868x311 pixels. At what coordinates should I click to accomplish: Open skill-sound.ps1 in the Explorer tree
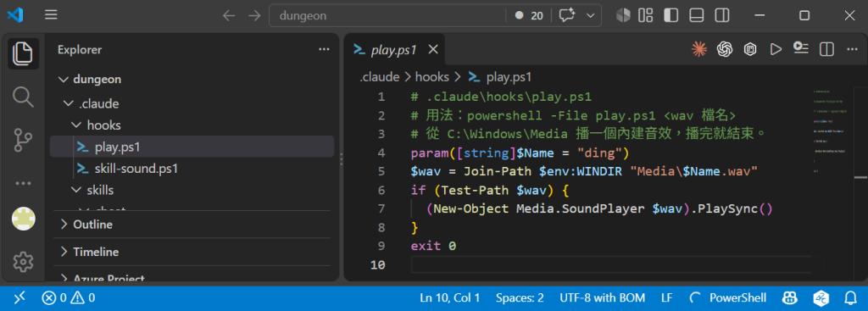[x=192, y=169]
